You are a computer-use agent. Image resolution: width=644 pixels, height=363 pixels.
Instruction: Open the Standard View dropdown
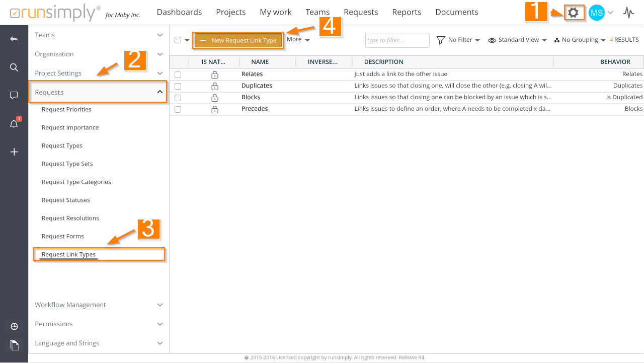coord(518,40)
